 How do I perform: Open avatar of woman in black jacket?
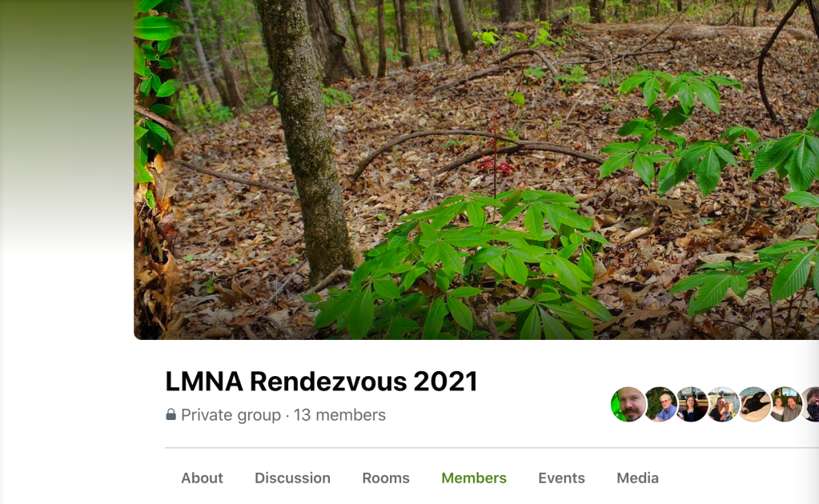(692, 404)
